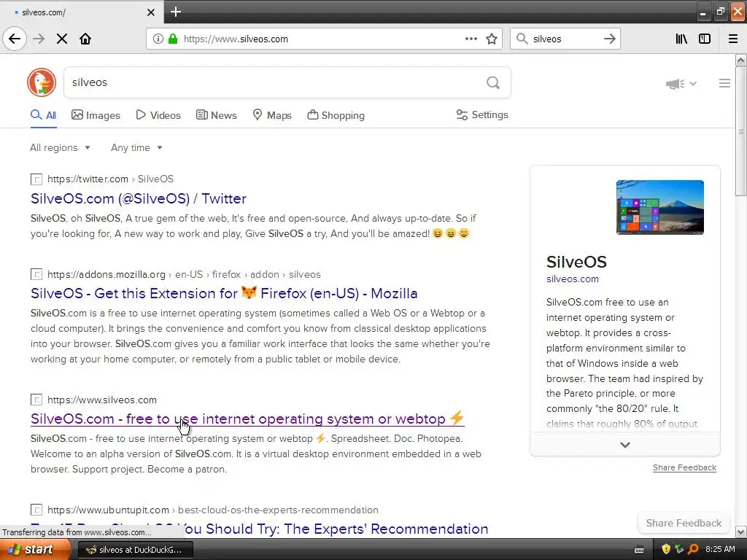Click the 8:25 AM taskbar clock
This screenshot has width=747, height=560.
(x=720, y=549)
